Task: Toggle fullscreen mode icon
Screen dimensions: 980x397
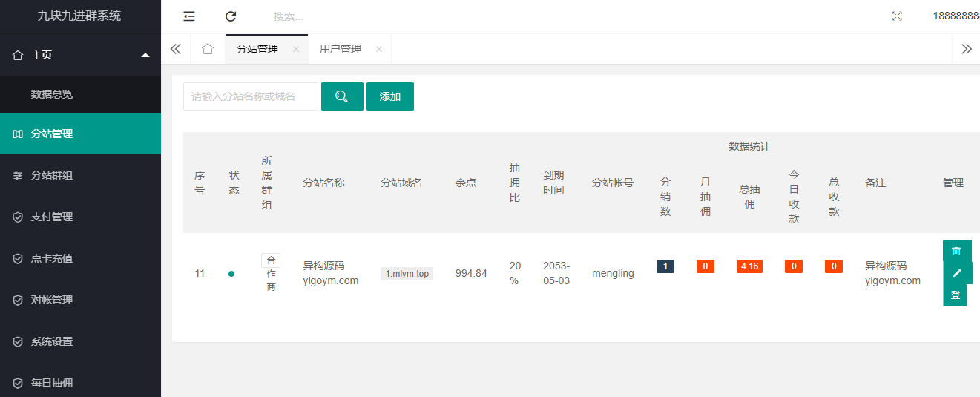Action: click(x=897, y=16)
